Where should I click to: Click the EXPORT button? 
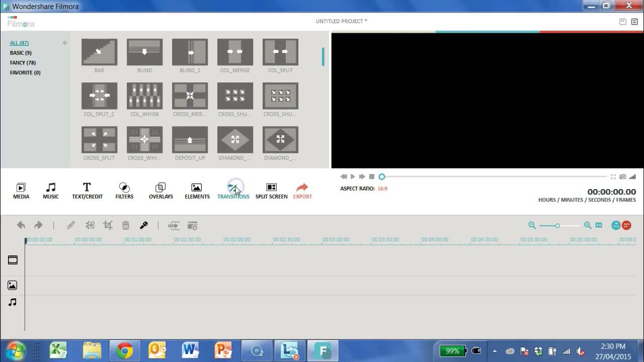(302, 190)
